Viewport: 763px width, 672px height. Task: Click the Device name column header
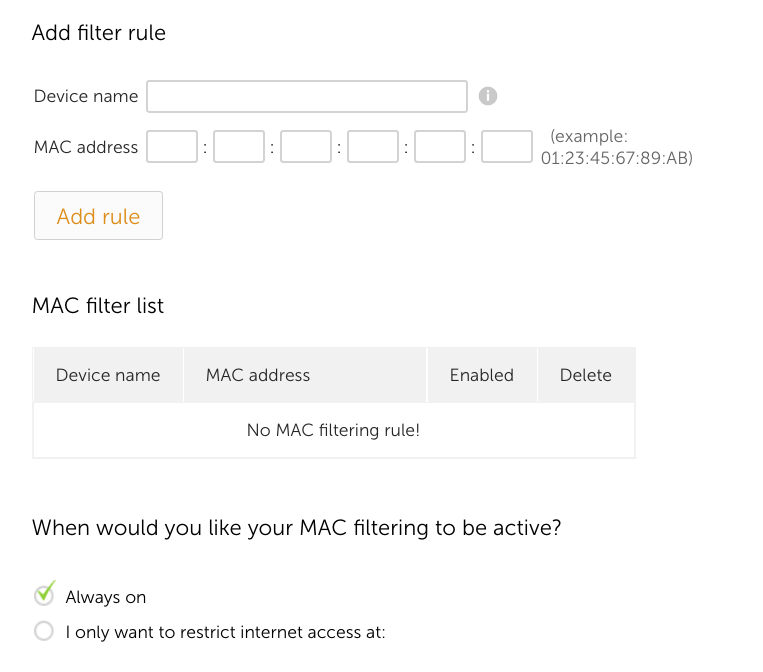pyautogui.click(x=108, y=375)
